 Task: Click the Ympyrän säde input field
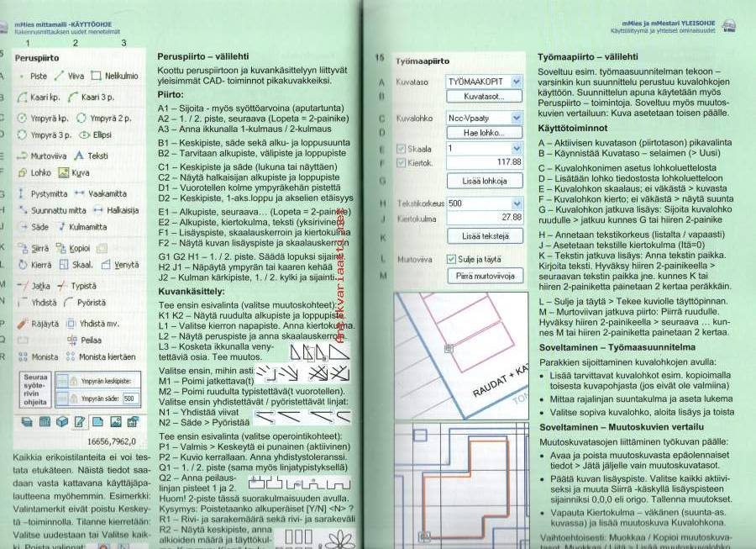(x=129, y=399)
